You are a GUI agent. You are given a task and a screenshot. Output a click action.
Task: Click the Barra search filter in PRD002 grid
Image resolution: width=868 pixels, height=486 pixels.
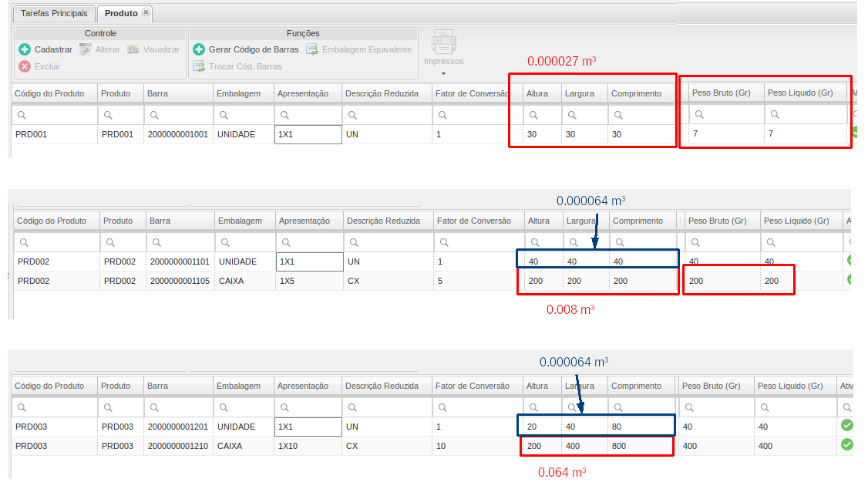pyautogui.click(x=180, y=242)
